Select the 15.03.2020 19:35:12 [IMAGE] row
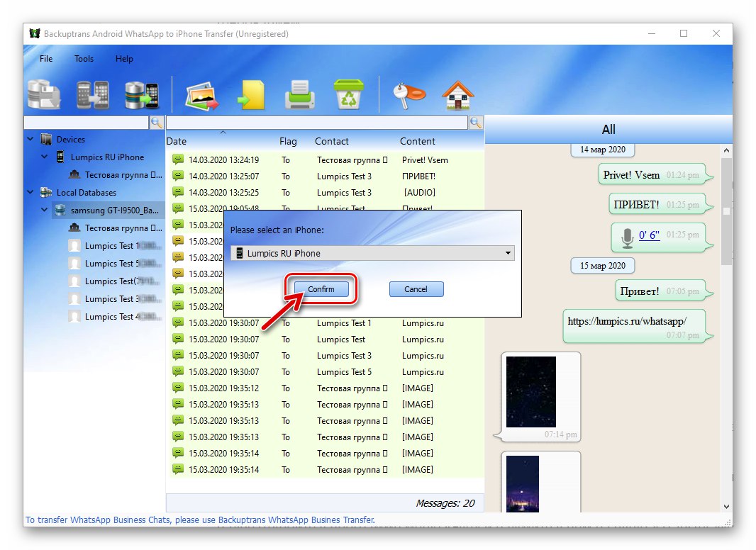Viewport: 756px width, 550px height. pyautogui.click(x=325, y=388)
